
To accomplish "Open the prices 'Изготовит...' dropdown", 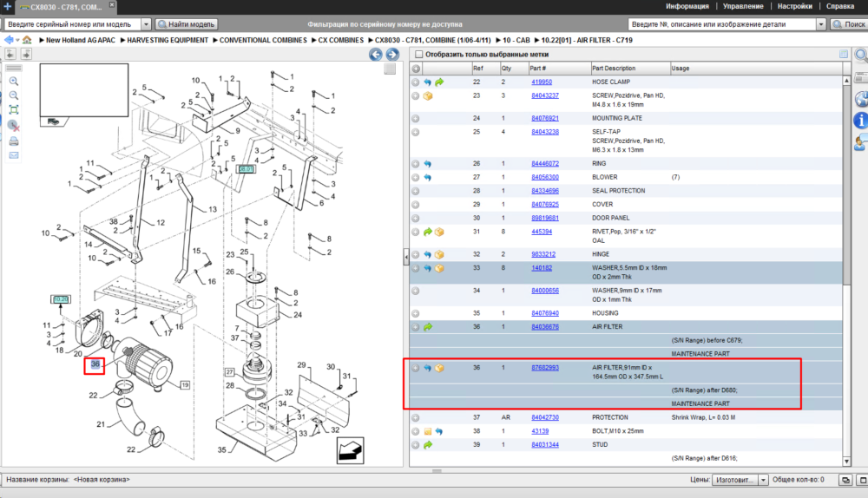I will pyautogui.click(x=763, y=480).
